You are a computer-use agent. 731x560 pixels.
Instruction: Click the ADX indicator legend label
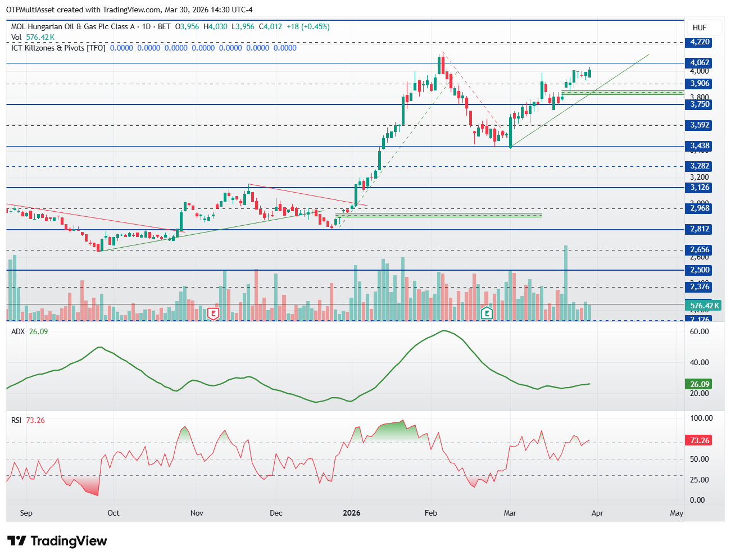(x=18, y=331)
